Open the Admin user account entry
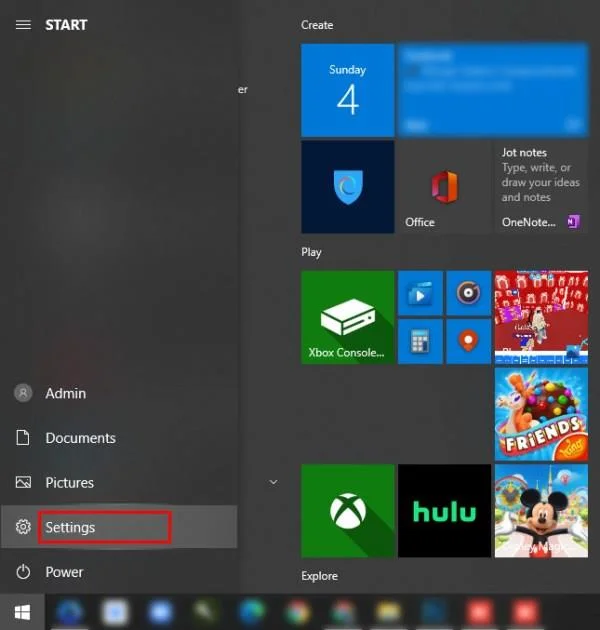This screenshot has height=630, width=600. coord(119,393)
